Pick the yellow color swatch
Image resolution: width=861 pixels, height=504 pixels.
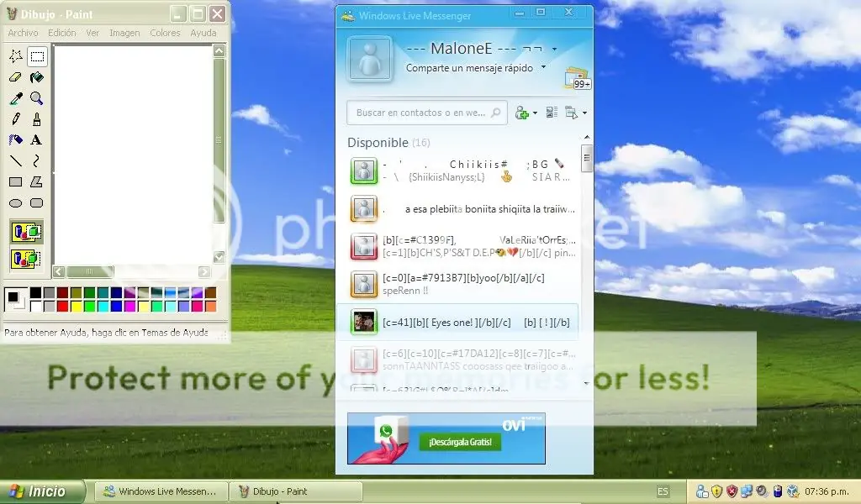tap(76, 306)
